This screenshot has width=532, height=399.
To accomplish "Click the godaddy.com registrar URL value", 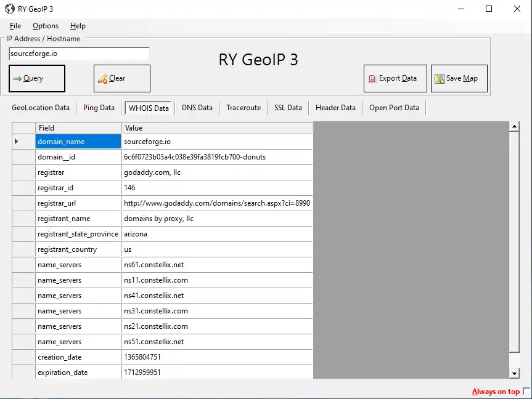I will click(x=217, y=203).
